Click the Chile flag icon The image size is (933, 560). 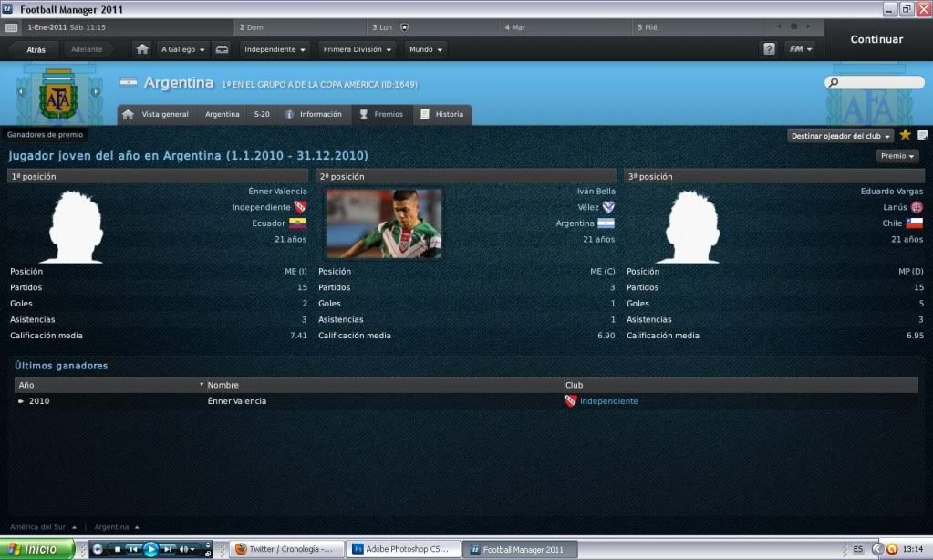(x=915, y=223)
